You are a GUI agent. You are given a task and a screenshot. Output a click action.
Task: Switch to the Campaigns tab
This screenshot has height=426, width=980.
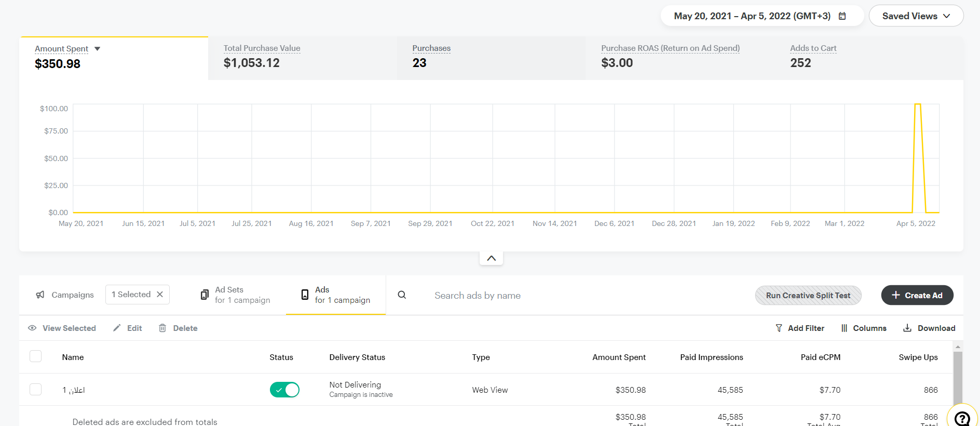[x=65, y=295]
